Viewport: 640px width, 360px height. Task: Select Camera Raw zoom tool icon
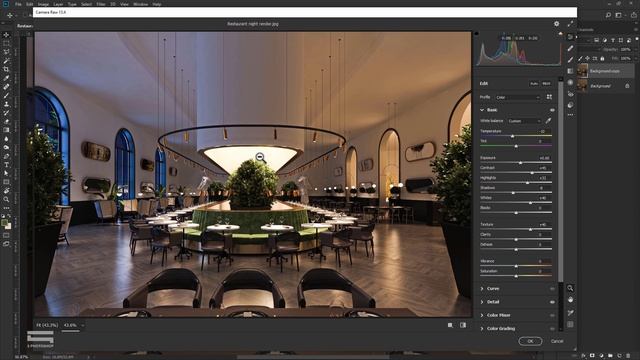tap(570, 288)
